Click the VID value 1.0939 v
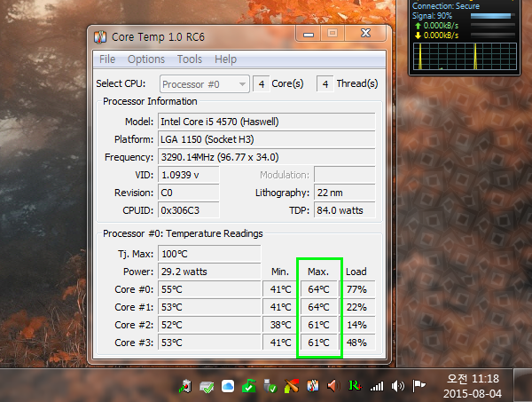 (x=189, y=175)
